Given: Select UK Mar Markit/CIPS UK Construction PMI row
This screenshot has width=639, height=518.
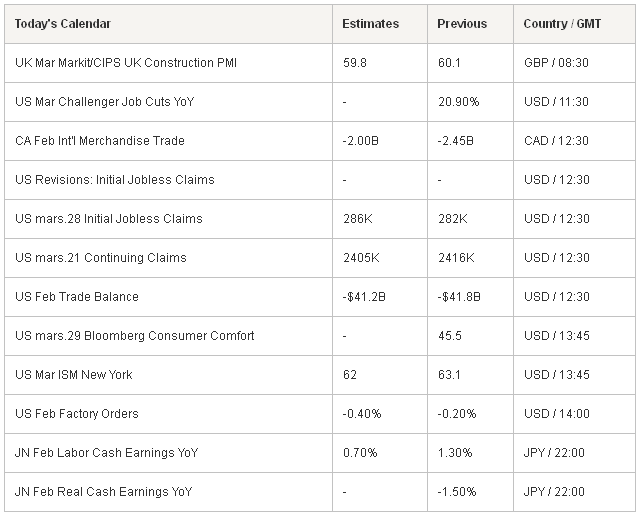Looking at the screenshot, I should pos(320,63).
